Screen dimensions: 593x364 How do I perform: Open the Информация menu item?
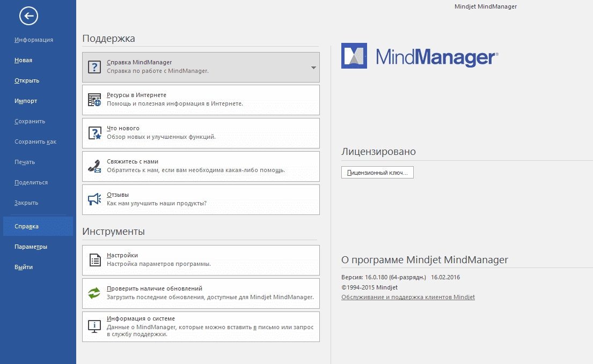point(34,40)
